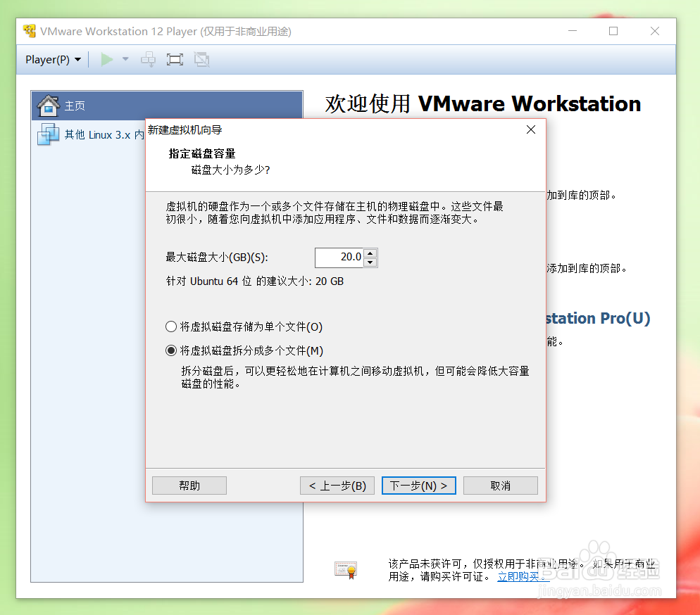Select the 其他 Linux 3.x virtual machine entry
This screenshot has width=700, height=615.
(89, 134)
